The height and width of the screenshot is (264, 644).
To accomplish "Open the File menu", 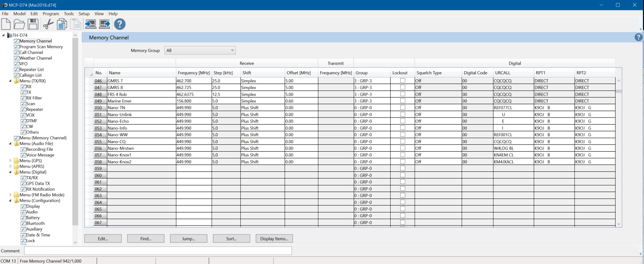I will 5,14.
